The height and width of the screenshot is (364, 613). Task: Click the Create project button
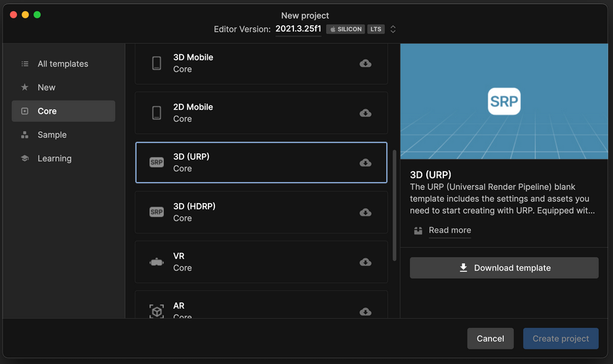pos(560,338)
